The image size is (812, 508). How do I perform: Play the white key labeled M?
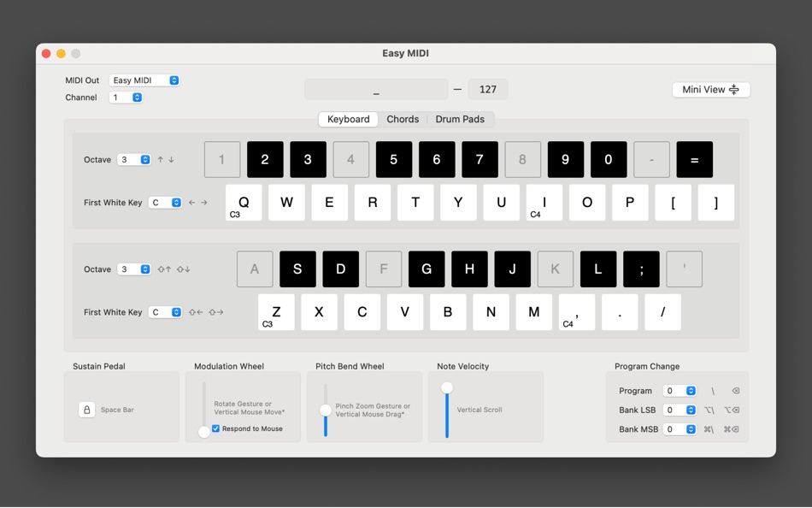534,312
